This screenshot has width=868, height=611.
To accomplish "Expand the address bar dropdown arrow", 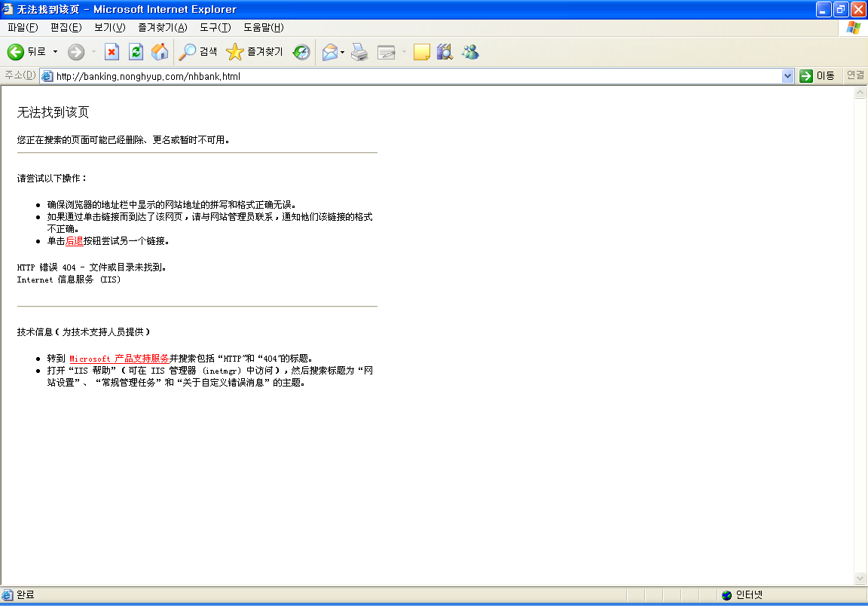I will coord(787,76).
